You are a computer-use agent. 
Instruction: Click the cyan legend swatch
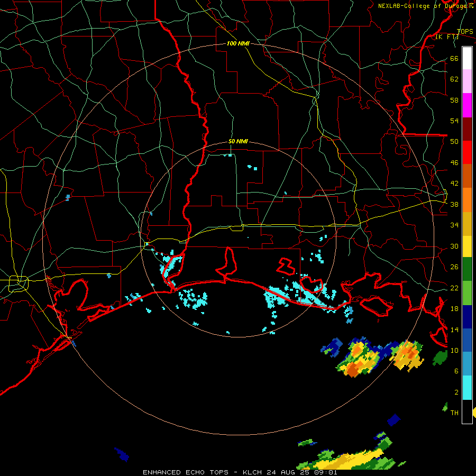click(467, 388)
